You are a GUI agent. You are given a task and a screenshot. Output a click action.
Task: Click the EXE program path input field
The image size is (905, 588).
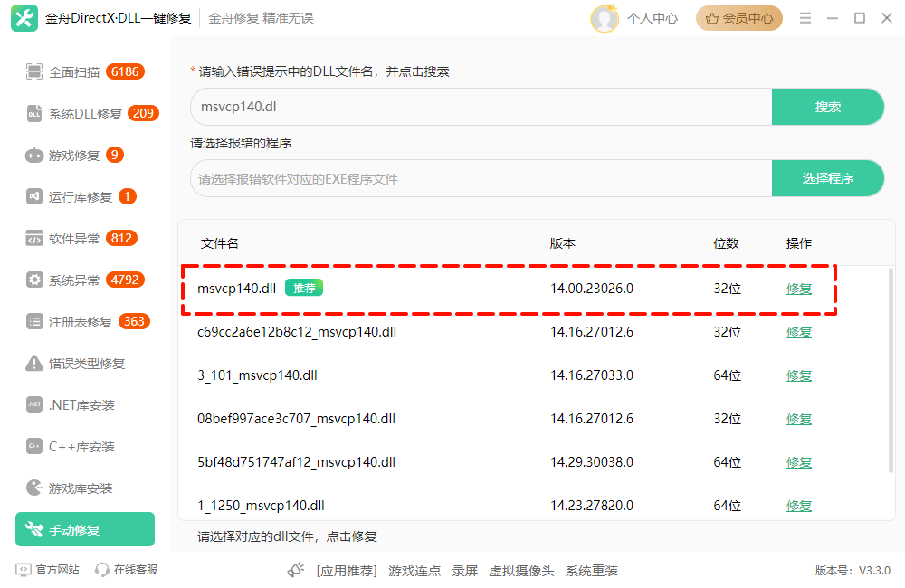(x=481, y=178)
